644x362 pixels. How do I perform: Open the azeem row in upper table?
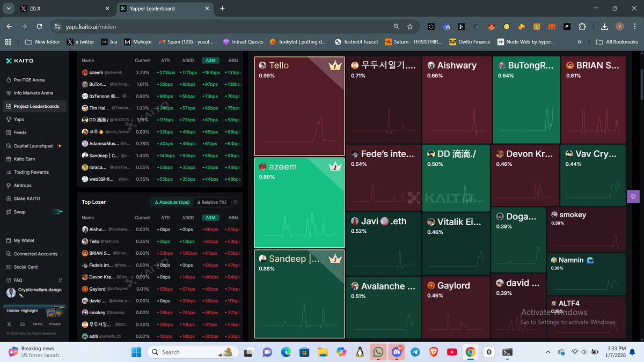(x=160, y=72)
